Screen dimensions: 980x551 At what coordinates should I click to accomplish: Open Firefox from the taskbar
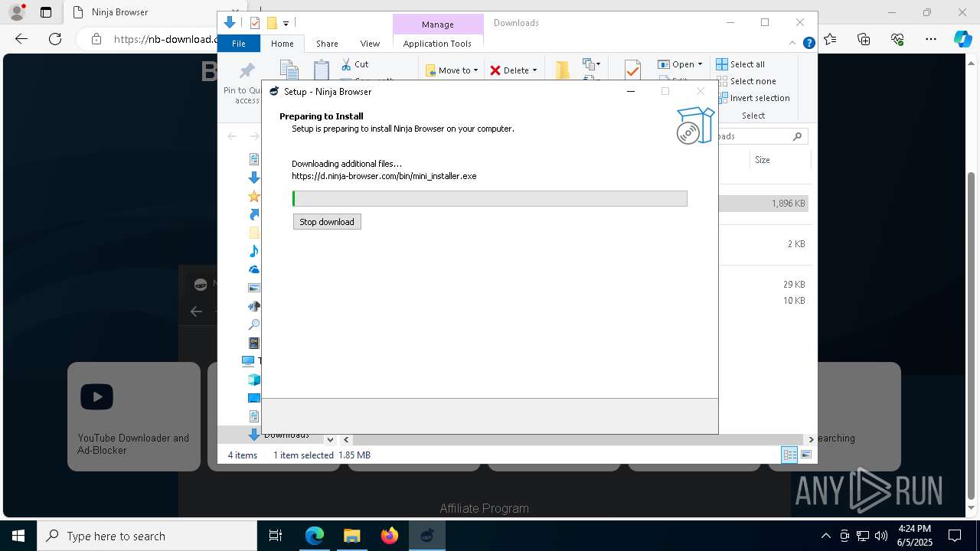pos(390,536)
